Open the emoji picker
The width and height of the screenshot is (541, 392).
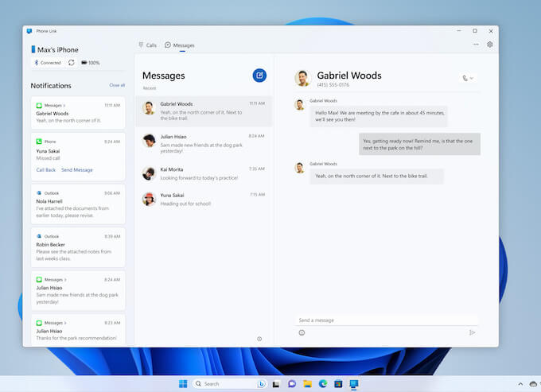point(302,332)
